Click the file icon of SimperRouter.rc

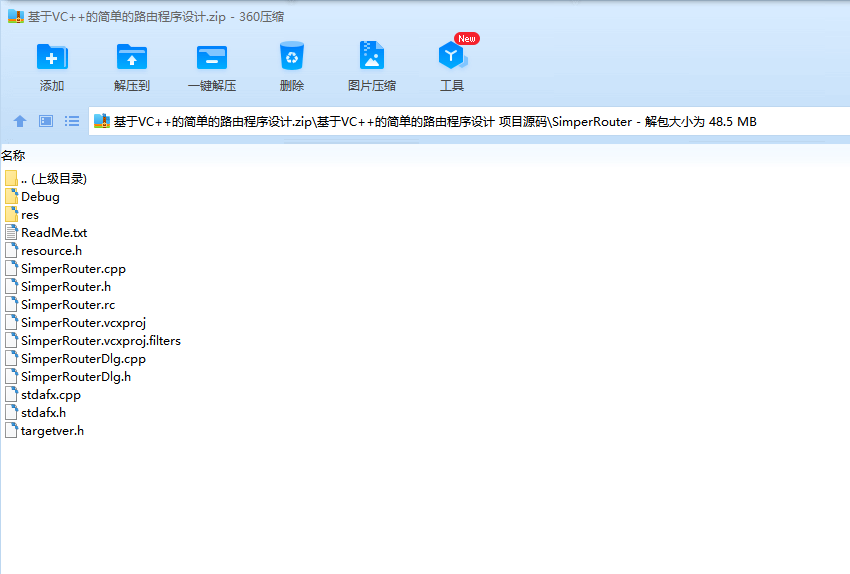(x=11, y=304)
